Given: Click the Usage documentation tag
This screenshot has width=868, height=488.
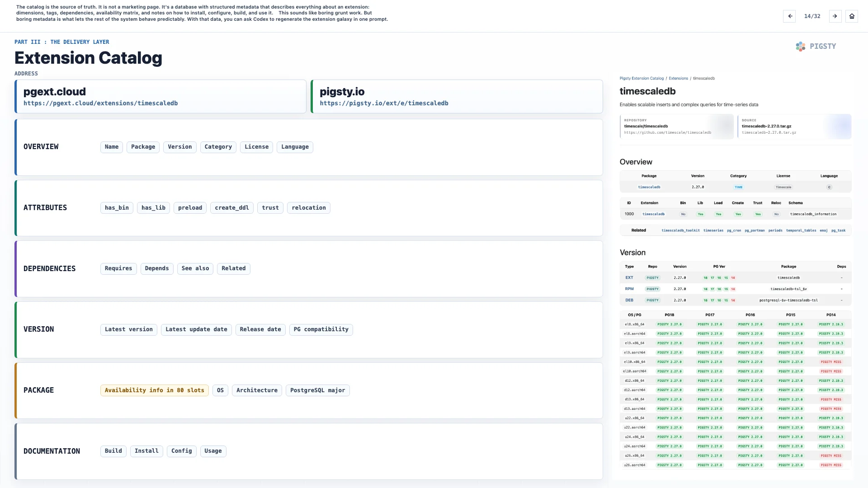Looking at the screenshot, I should (213, 451).
